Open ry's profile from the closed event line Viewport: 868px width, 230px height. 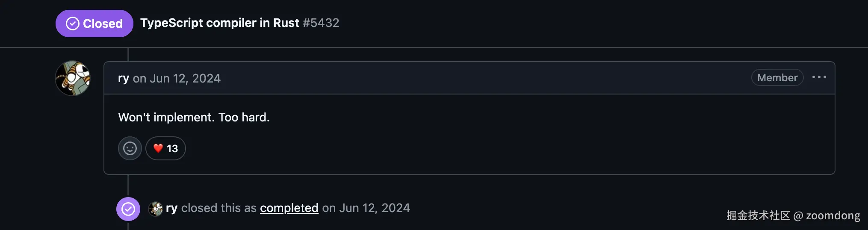171,208
